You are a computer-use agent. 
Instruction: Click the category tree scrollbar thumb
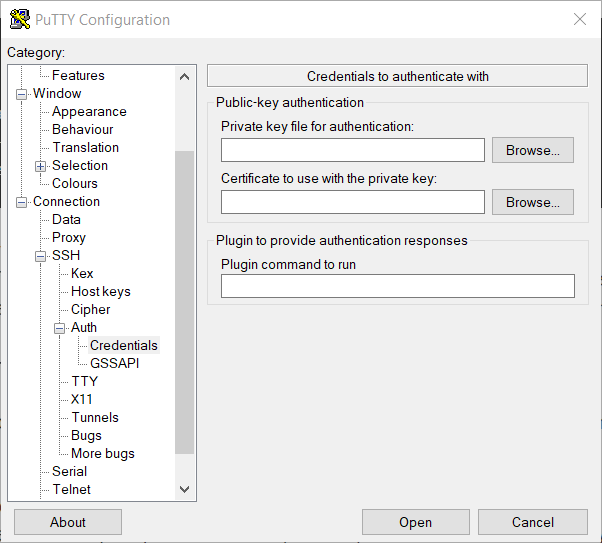coord(184,303)
